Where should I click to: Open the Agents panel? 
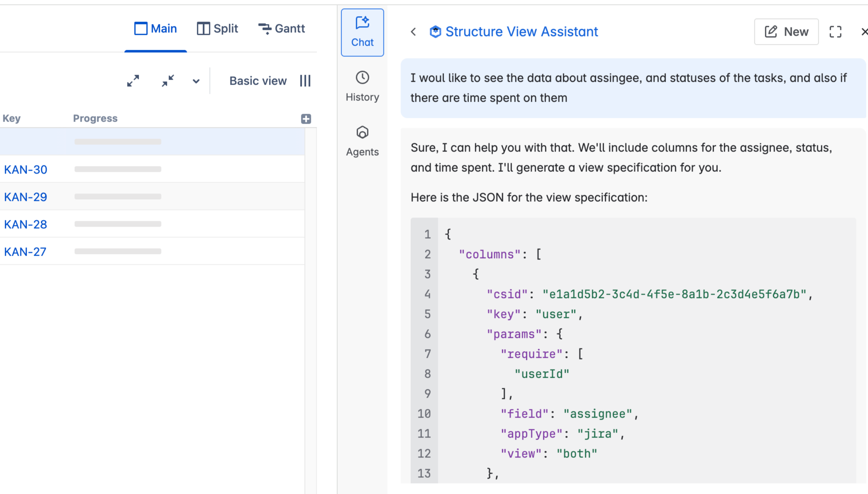click(362, 141)
